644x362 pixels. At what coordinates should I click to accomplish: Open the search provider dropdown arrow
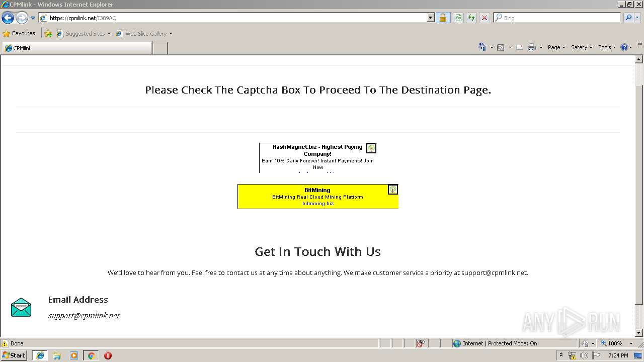coord(637,18)
